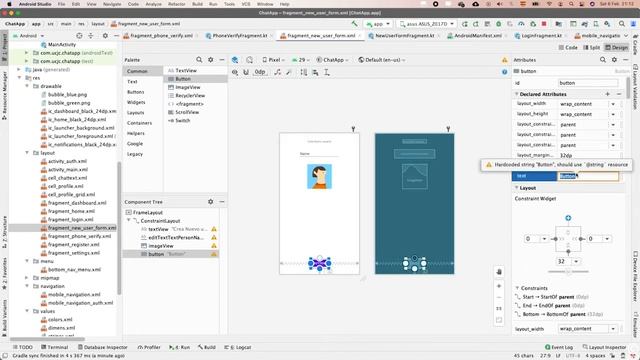Open the app run configuration dropdown
640x360 pixels.
click(x=378, y=24)
